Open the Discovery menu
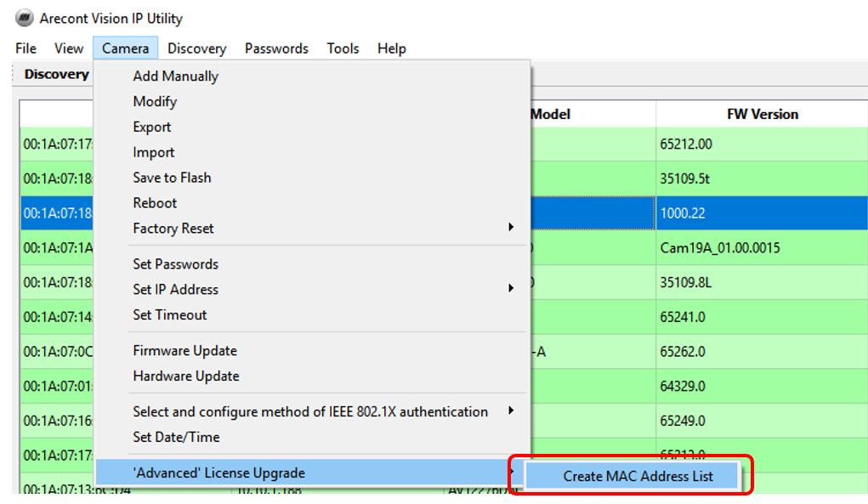868x504 pixels. coord(196,48)
